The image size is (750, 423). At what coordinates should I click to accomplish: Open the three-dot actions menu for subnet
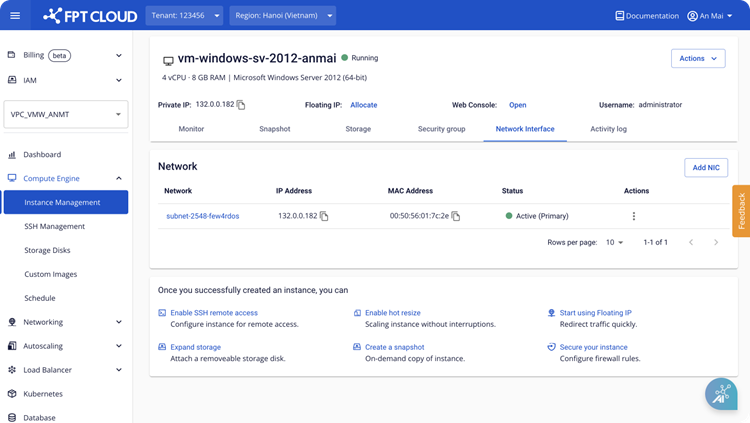pos(633,216)
